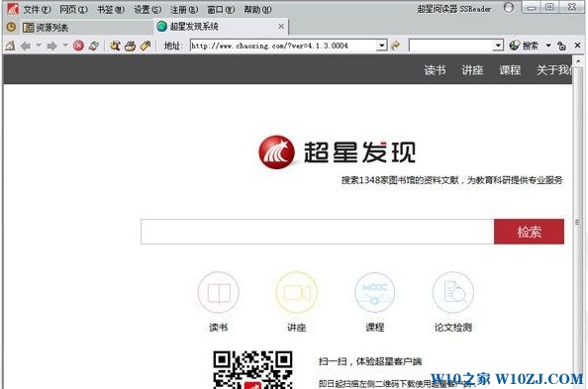Click the SSReader app logo icon
The height and width of the screenshot is (389, 588).
click(13, 9)
